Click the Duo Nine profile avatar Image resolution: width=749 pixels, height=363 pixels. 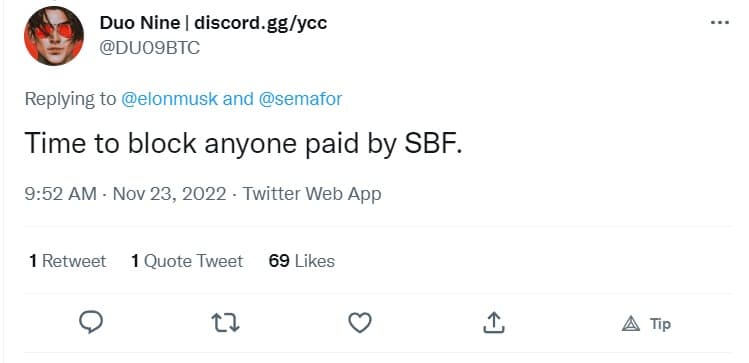click(54, 36)
